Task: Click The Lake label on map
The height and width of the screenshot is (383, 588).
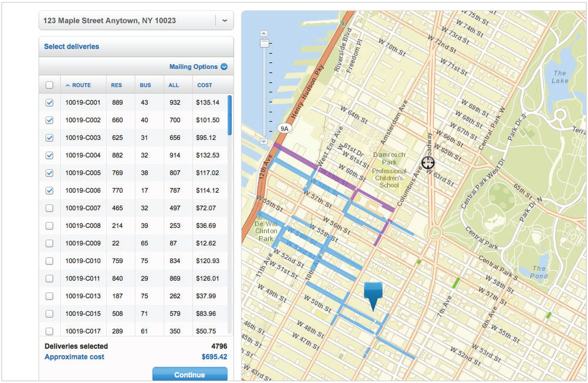Action: click(x=560, y=77)
